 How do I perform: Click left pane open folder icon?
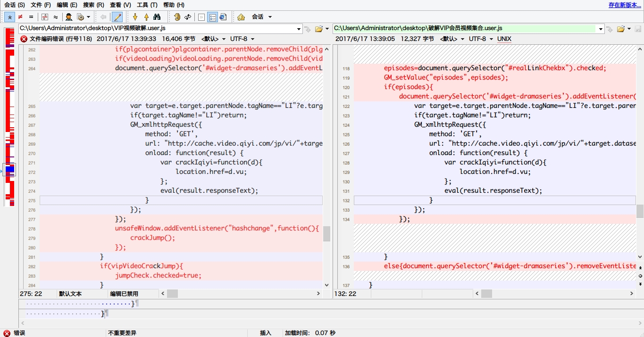tap(318, 29)
